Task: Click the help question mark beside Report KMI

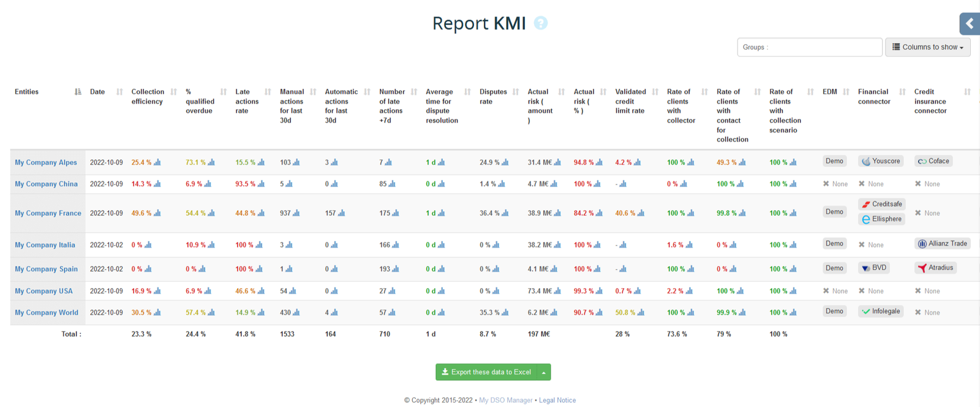Action: pos(540,23)
